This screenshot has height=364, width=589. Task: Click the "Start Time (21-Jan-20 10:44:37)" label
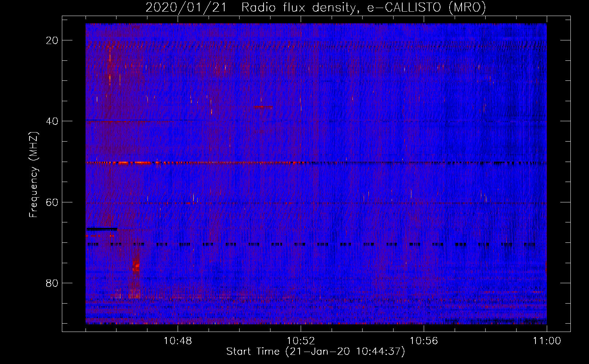click(x=316, y=351)
